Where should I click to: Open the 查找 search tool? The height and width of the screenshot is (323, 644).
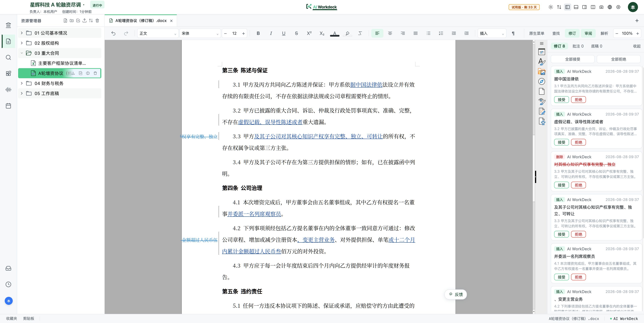(556, 34)
